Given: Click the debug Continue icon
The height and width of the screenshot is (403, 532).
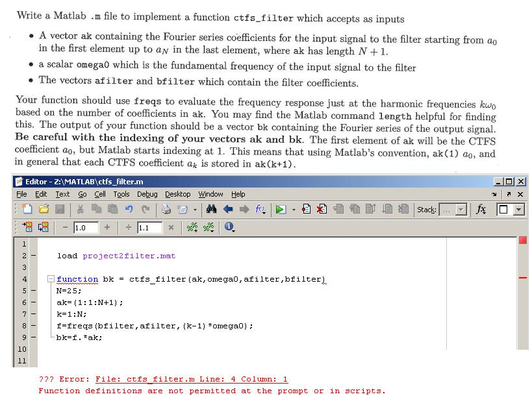Looking at the screenshot, I should (387, 209).
